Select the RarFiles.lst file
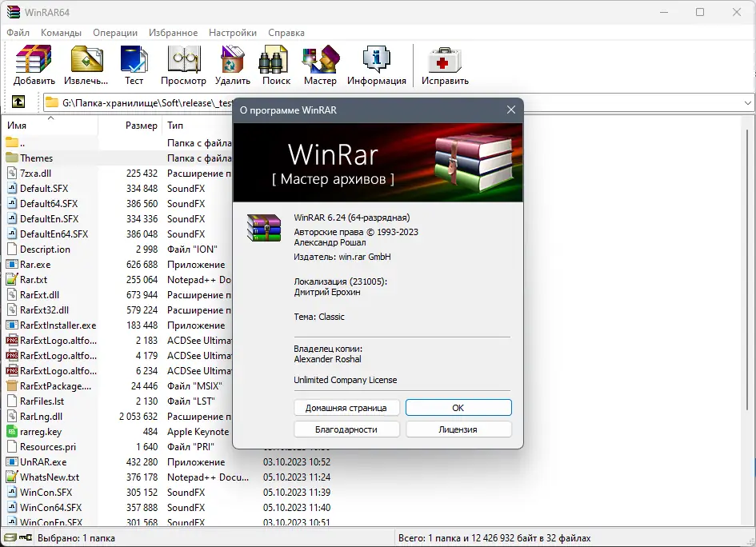The height and width of the screenshot is (547, 756). [x=42, y=401]
